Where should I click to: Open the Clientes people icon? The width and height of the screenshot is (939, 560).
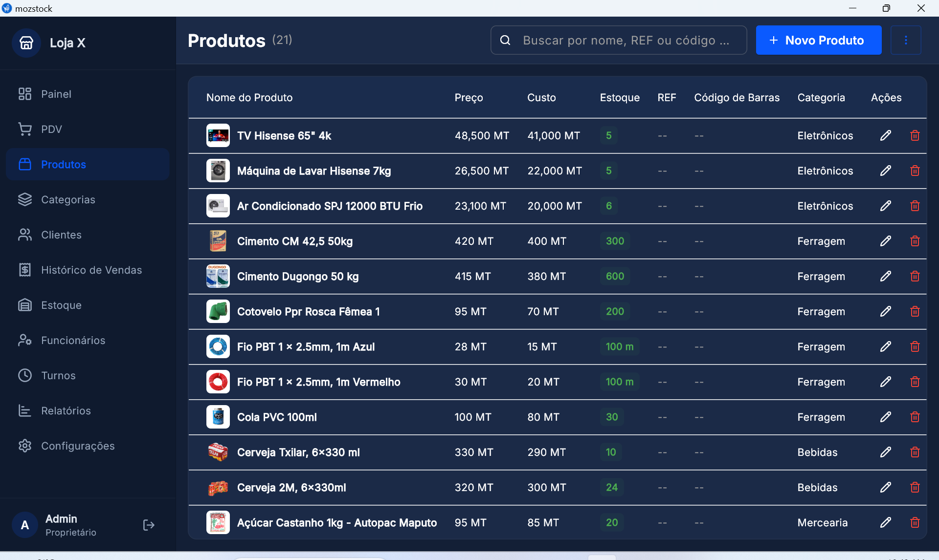[25, 235]
